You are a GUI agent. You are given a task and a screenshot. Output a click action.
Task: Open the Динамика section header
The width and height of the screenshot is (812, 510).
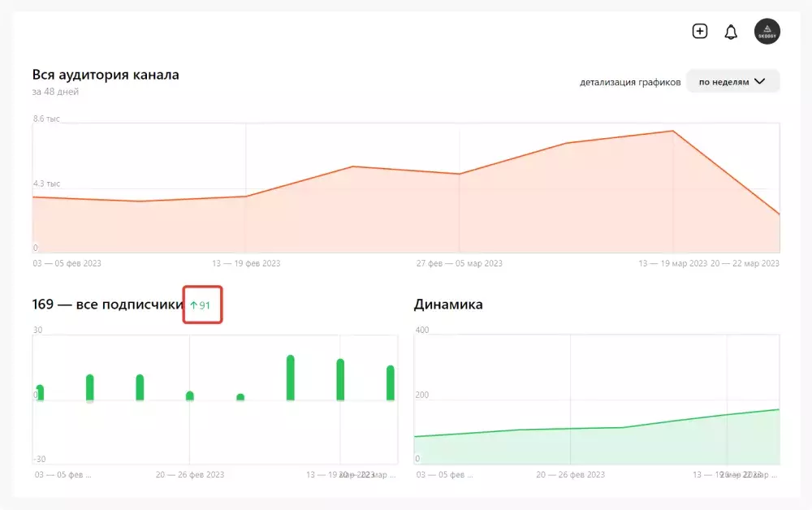tap(447, 305)
